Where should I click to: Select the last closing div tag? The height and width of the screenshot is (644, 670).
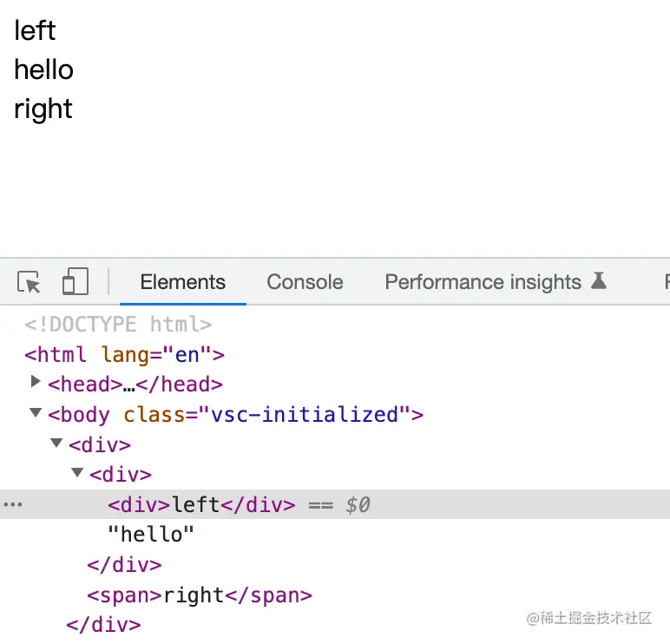pyautogui.click(x=103, y=625)
